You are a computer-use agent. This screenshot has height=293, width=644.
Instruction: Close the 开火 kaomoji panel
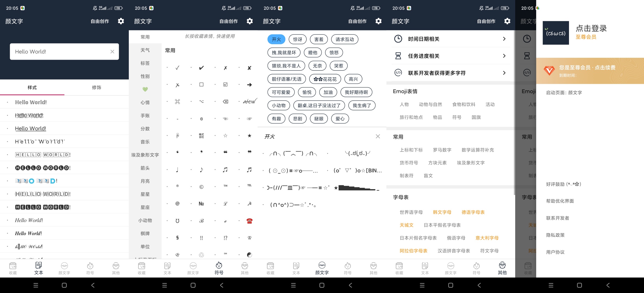(x=378, y=136)
